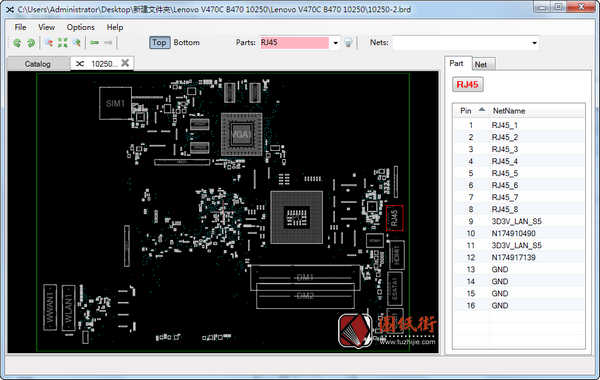This screenshot has height=380, width=600.
Task: Click the clear filter icon beside the Parts field
Action: [x=348, y=43]
